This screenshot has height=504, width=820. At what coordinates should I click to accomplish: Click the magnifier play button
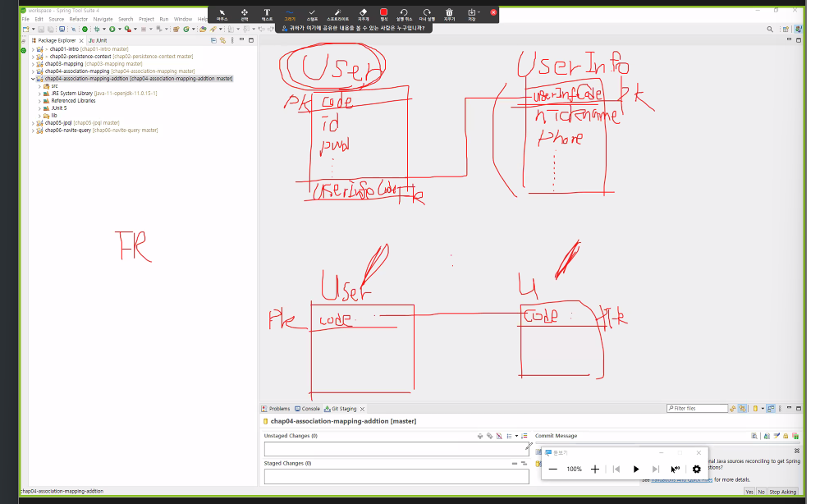(x=636, y=469)
